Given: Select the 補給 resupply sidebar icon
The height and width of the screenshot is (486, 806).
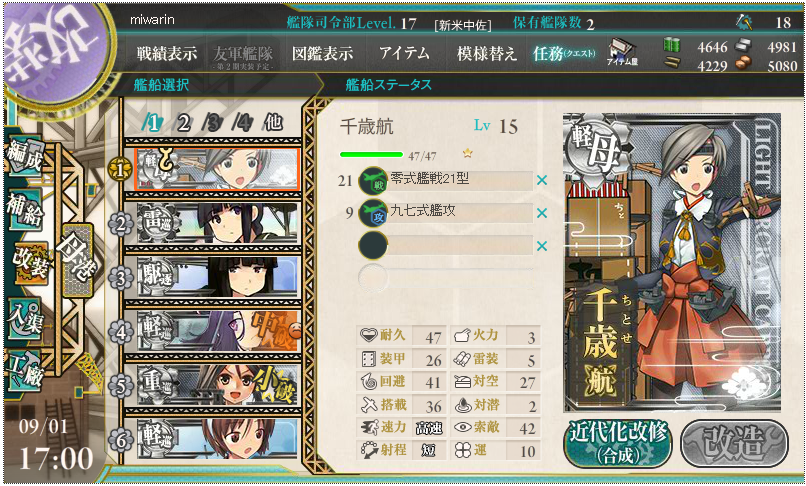Looking at the screenshot, I should 24,210.
